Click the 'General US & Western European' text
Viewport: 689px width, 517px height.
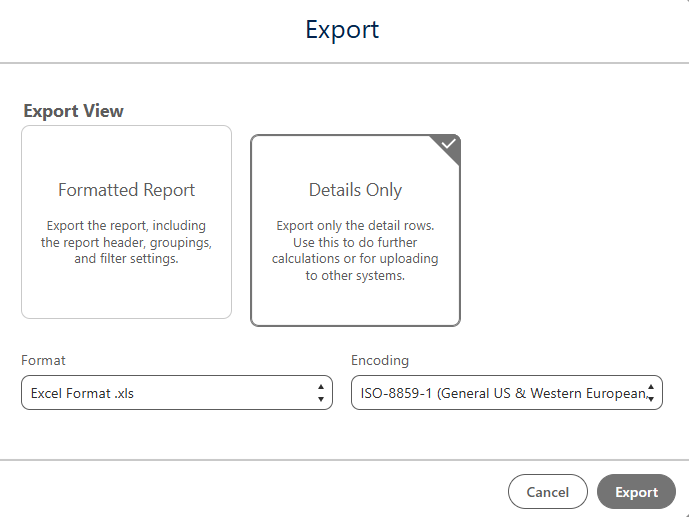click(x=544, y=393)
